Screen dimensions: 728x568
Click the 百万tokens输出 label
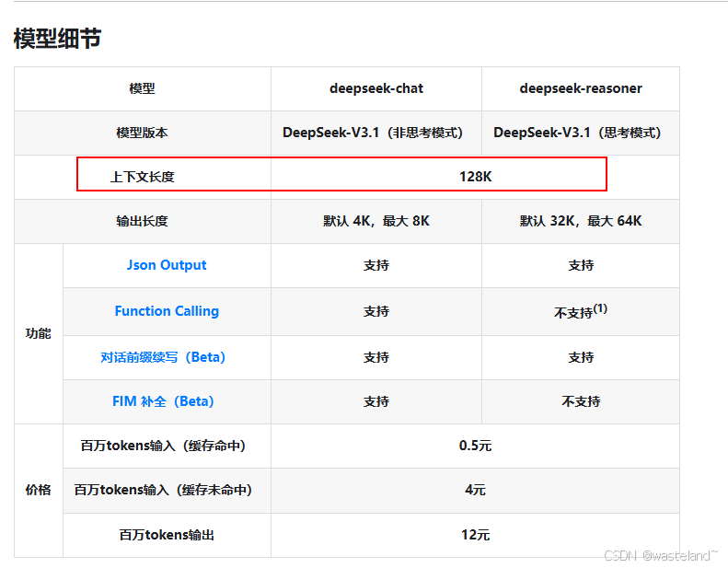[167, 535]
